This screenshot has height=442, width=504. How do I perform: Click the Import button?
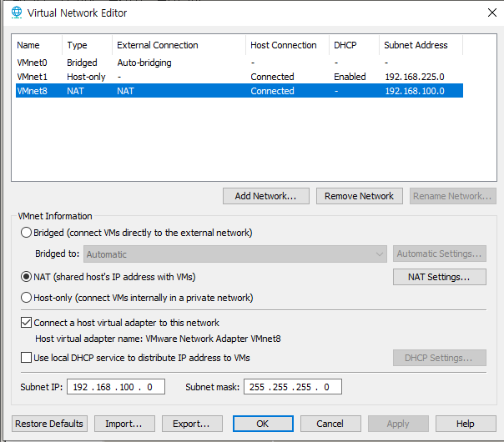coord(124,424)
